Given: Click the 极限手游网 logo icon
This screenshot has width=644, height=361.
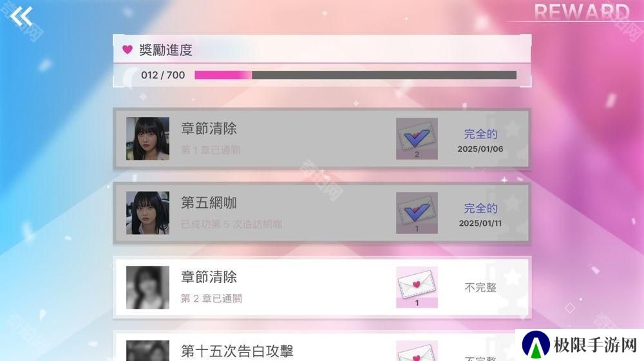Looking at the screenshot, I should tap(536, 344).
